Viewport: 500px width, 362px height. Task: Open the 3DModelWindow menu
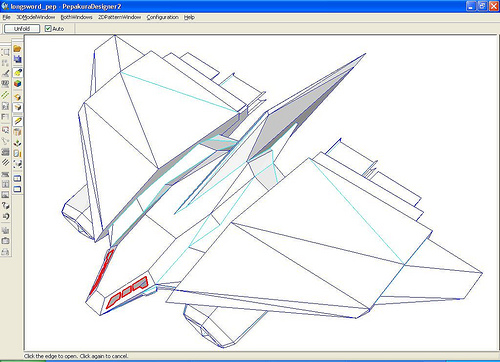[x=36, y=17]
